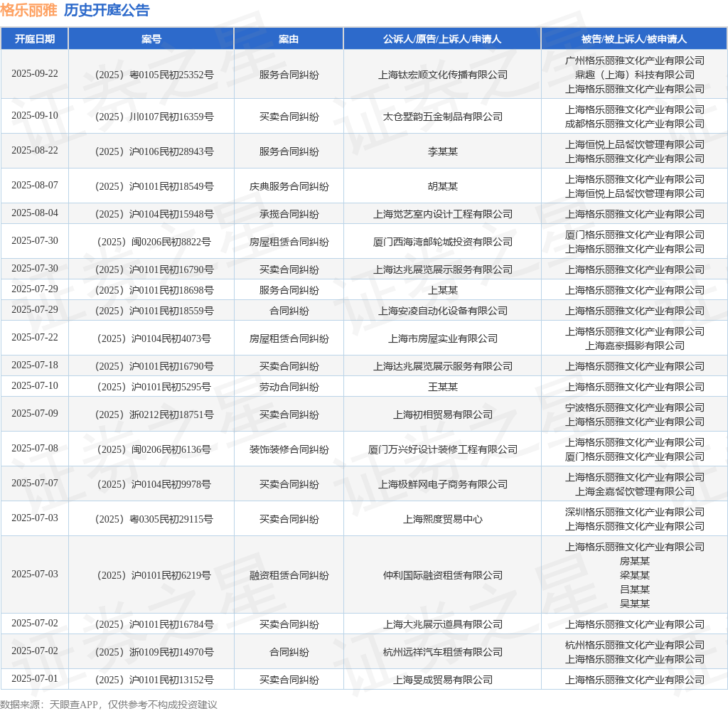Click plaintiff 仲利国际融资租赁有限公司
The height and width of the screenshot is (711, 728).
click(x=442, y=575)
